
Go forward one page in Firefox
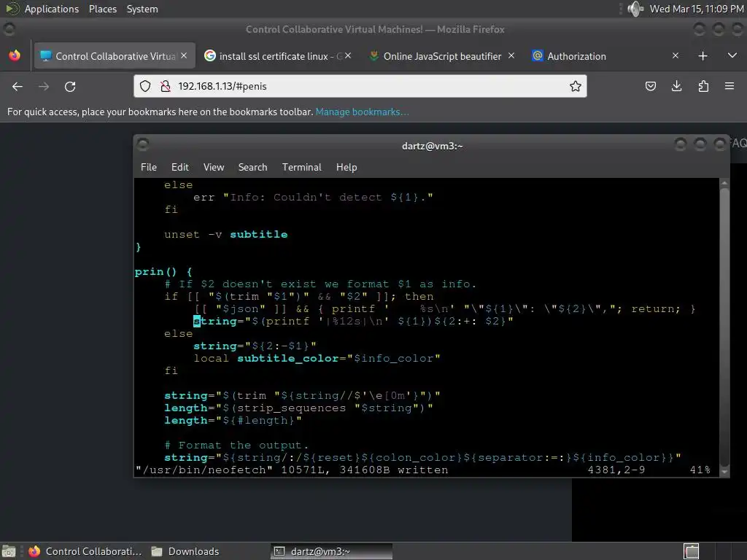44,87
